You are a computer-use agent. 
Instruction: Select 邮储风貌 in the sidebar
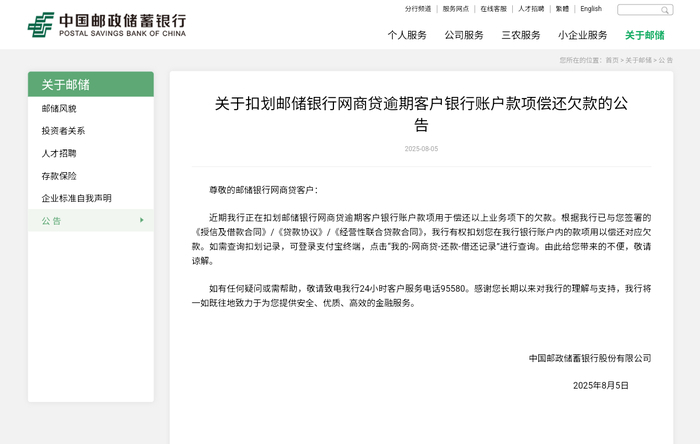pos(59,108)
